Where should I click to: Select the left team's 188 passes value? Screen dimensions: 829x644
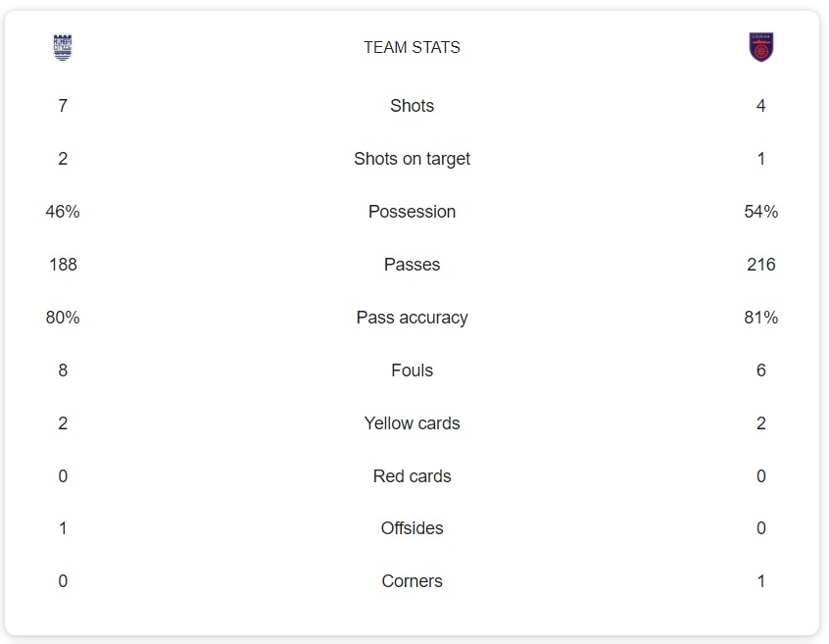pyautogui.click(x=63, y=265)
